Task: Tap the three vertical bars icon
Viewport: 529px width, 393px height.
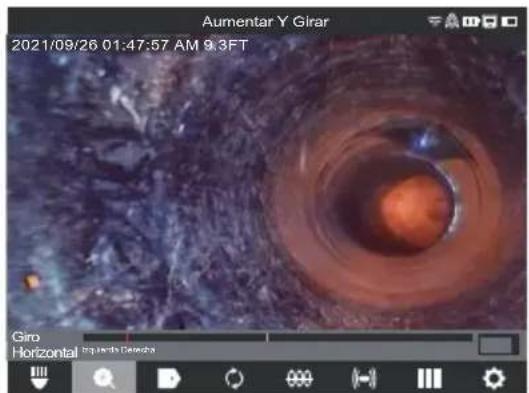Action: pos(429,378)
